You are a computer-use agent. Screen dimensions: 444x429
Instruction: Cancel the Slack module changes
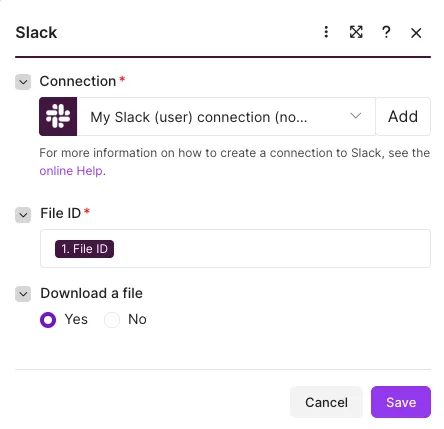coord(326,402)
